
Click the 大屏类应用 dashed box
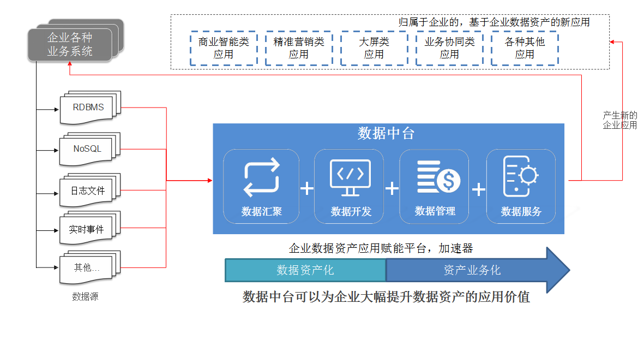[374, 48]
